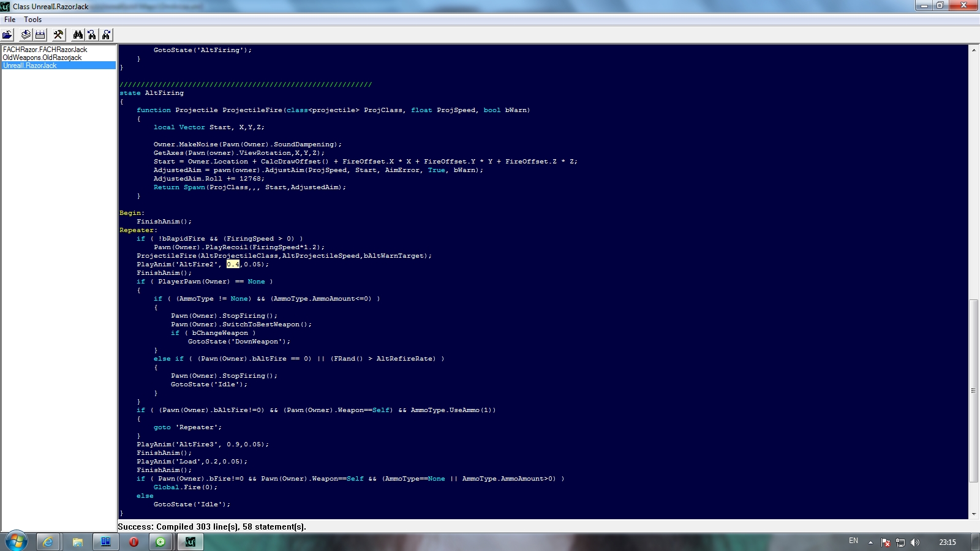
Task: Open Windows Explorer from the taskbar
Action: click(x=77, y=542)
